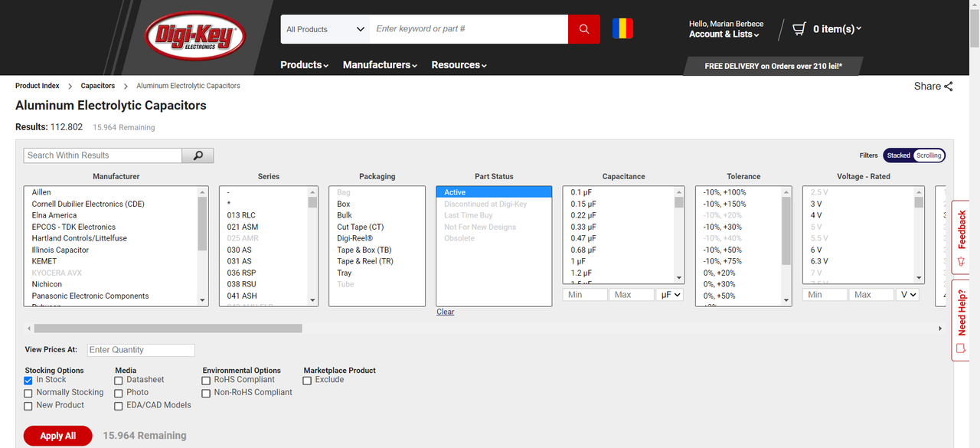Switch filters to Stacked mode
The width and height of the screenshot is (980, 448).
point(899,155)
